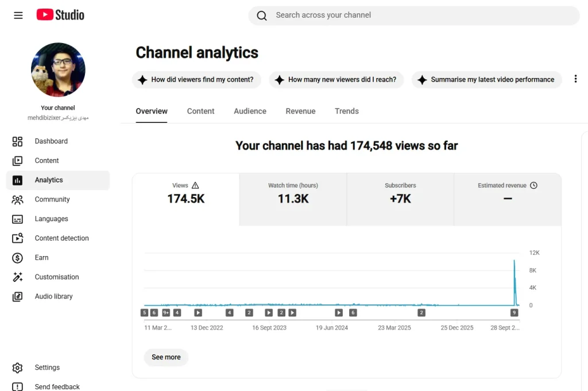Select the Views 174.5K metric card
This screenshot has height=391, width=588.
pyautogui.click(x=186, y=199)
